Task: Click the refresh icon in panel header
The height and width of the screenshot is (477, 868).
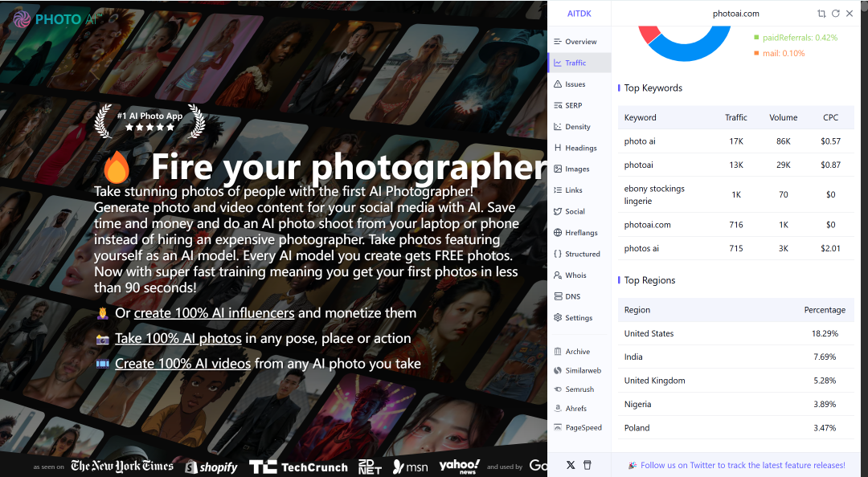Action: click(836, 14)
